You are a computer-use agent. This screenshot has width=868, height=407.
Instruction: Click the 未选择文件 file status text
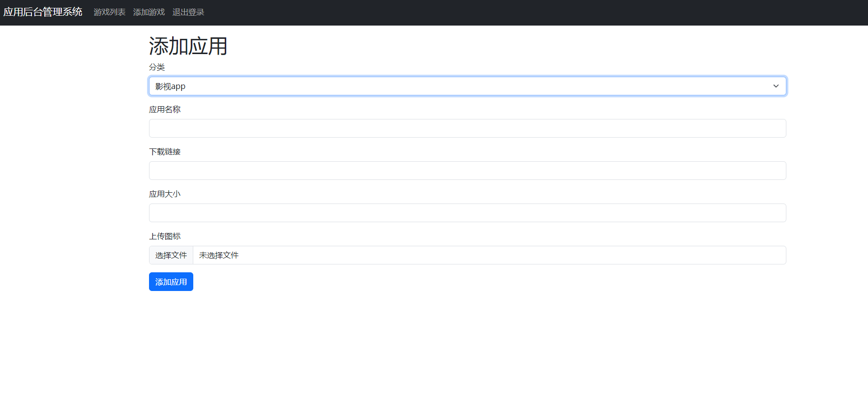(219, 255)
